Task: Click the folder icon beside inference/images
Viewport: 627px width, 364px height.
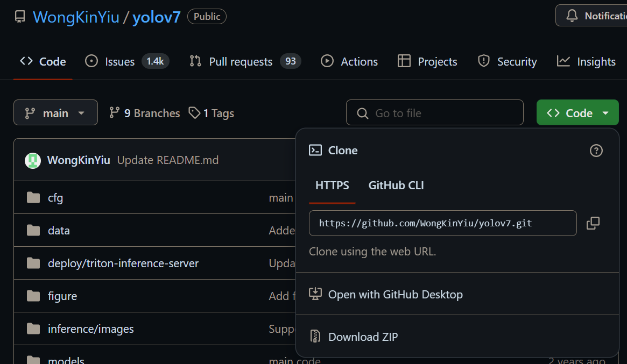Action: click(33, 329)
